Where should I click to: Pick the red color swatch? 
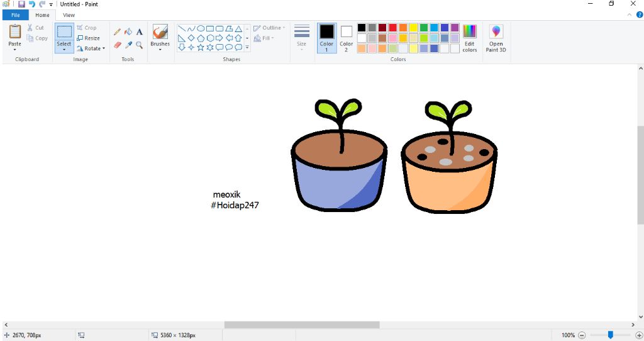pos(392,28)
